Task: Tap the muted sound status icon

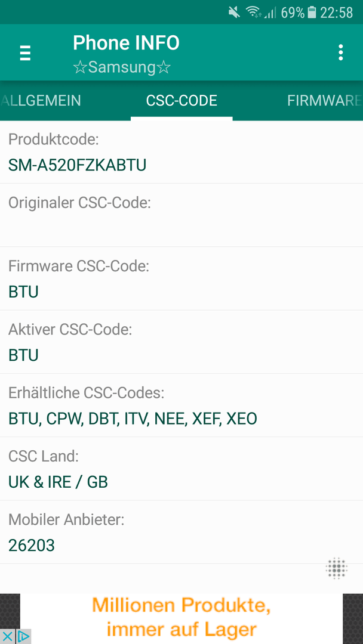Action: 234,13
